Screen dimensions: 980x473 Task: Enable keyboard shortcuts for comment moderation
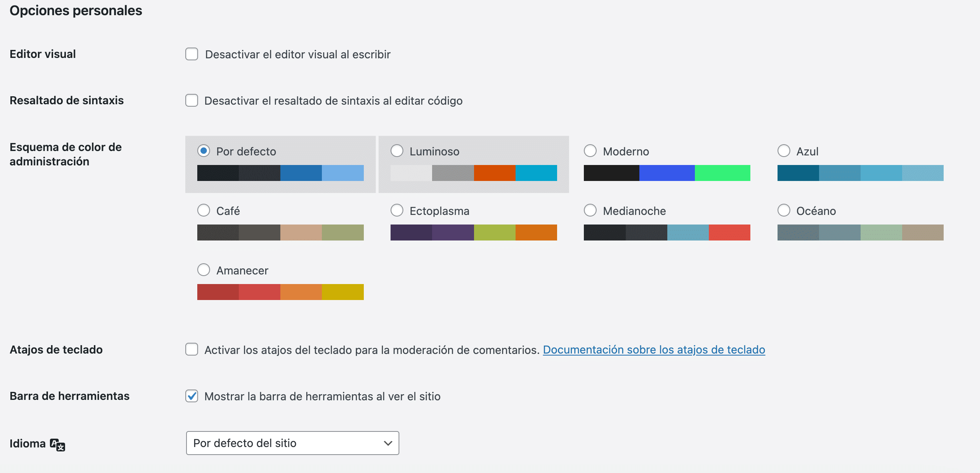pyautogui.click(x=192, y=350)
